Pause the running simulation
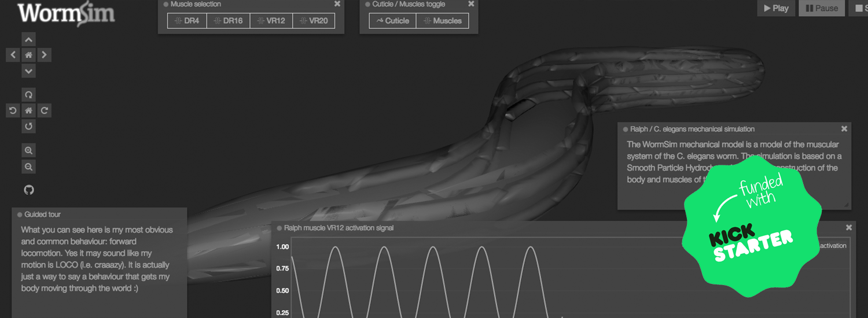Image resolution: width=868 pixels, height=318 pixels. click(822, 8)
